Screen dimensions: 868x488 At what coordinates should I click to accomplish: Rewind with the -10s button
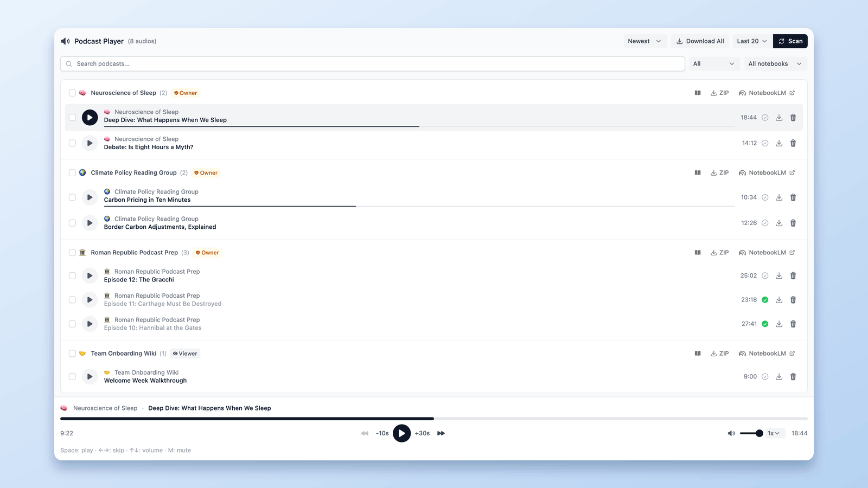[382, 433]
